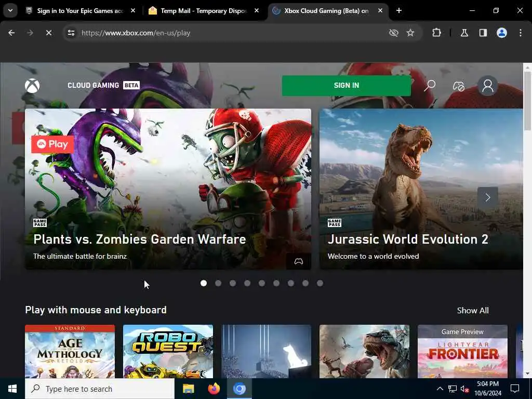
Task: Click the green SIGN IN button
Action: pyautogui.click(x=347, y=86)
